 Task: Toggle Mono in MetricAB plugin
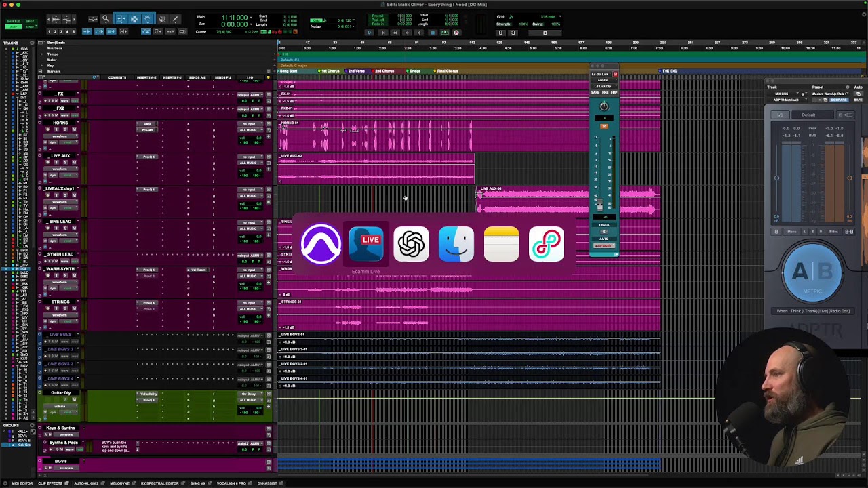[791, 232]
